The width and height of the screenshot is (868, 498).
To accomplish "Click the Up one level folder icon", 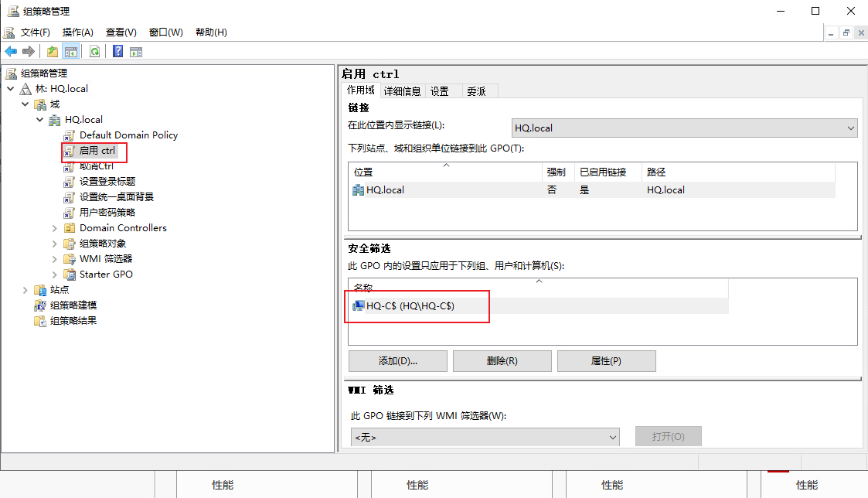I will pos(53,52).
